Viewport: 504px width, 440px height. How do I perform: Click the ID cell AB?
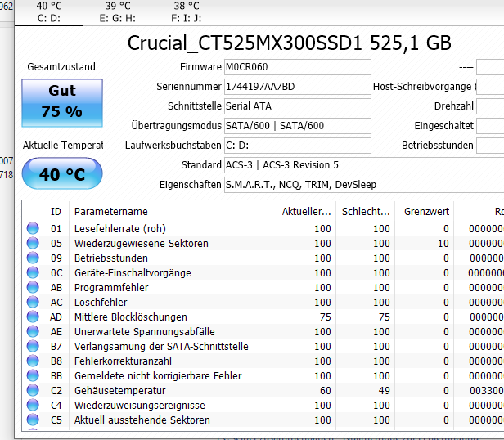click(x=56, y=287)
